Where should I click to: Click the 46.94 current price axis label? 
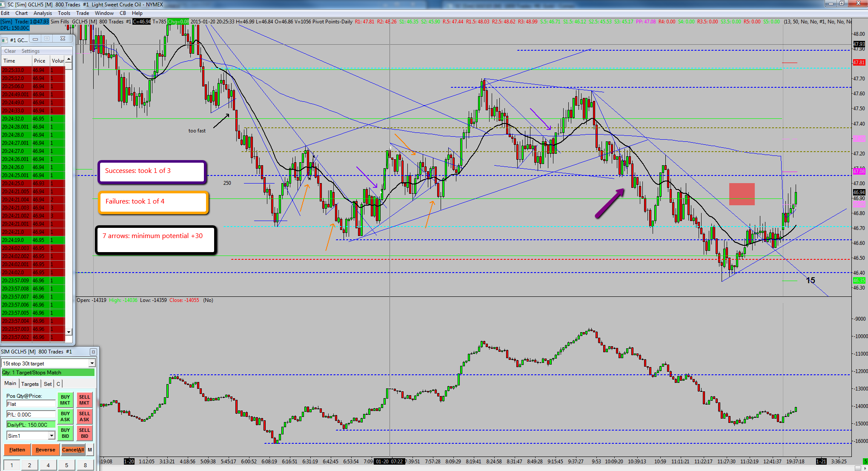pos(859,192)
